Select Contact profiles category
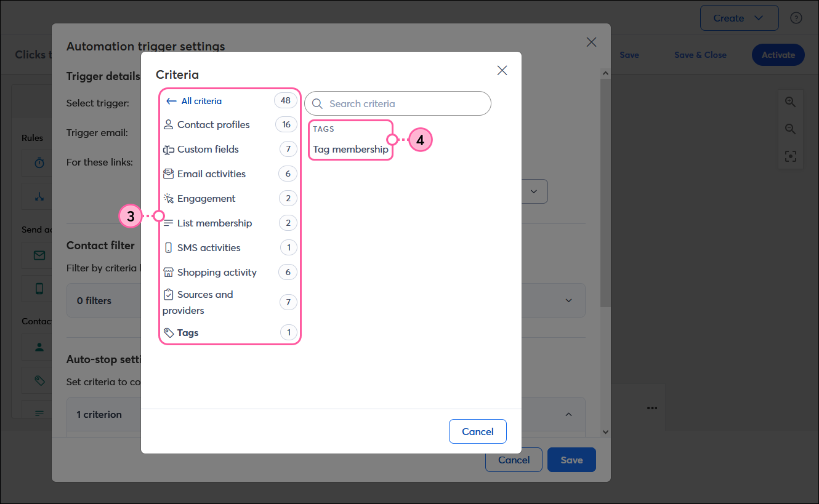 (x=230, y=124)
